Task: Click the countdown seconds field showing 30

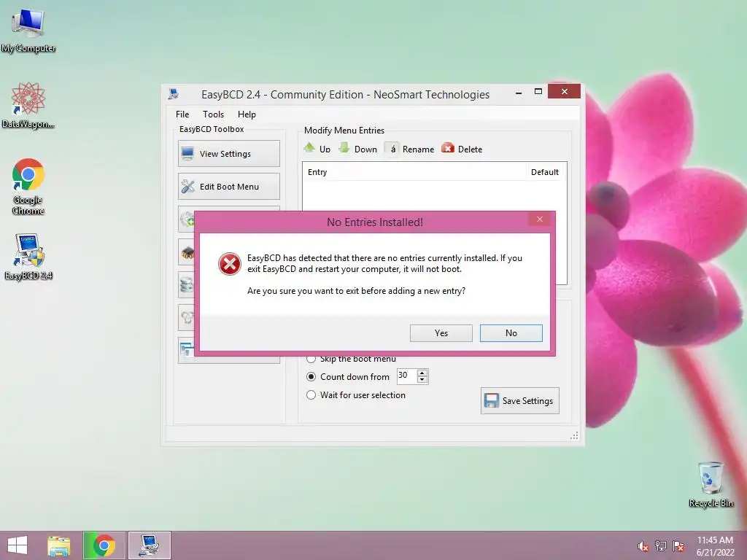Action: tap(406, 376)
